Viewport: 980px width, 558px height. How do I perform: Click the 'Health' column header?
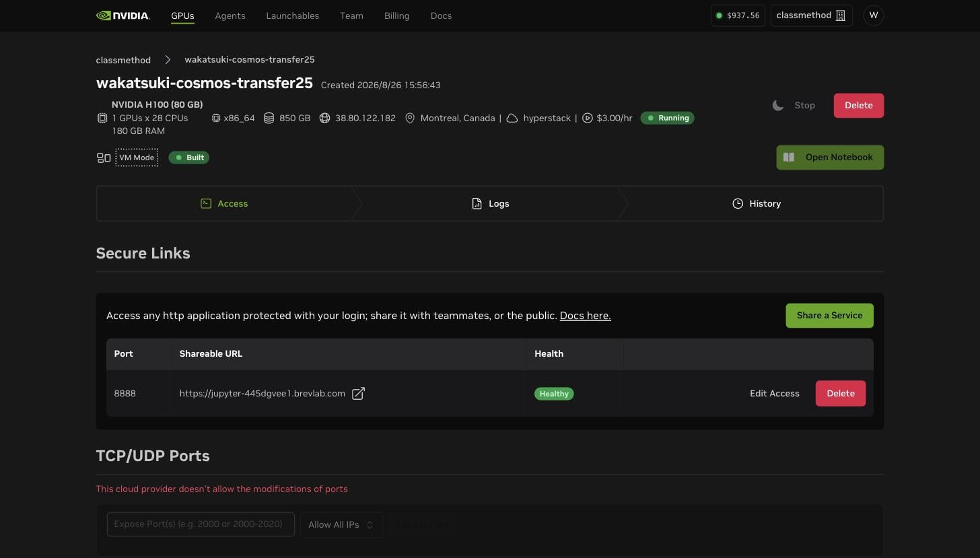click(x=549, y=353)
